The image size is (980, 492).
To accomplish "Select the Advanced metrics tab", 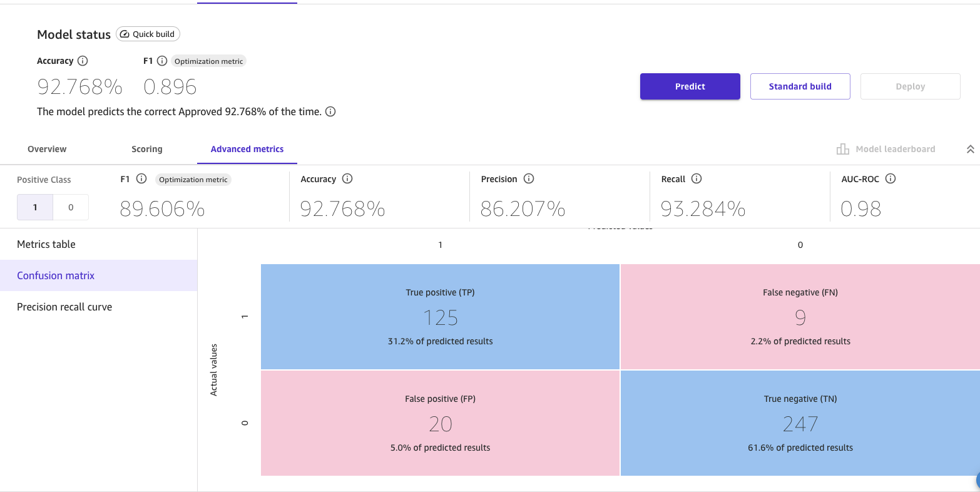I will [x=247, y=149].
